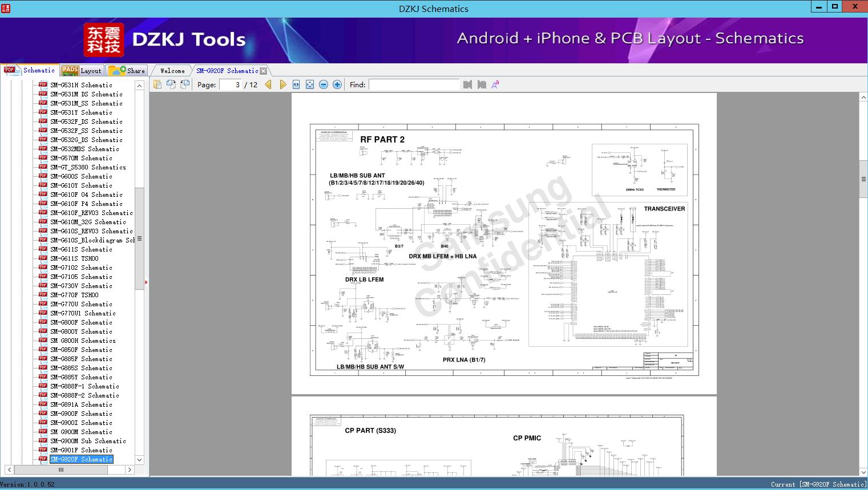
Task: Open the Welcome document tab
Action: (172, 71)
